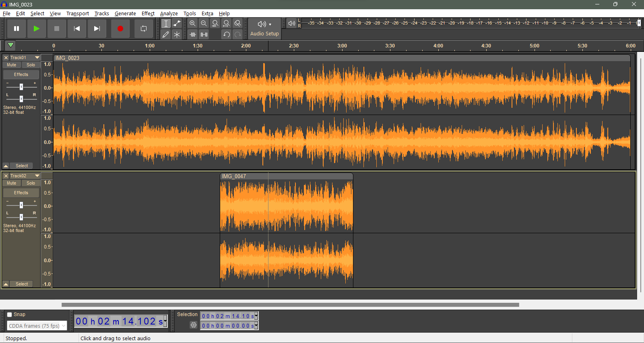Solo Track02
This screenshot has height=343, width=644.
pyautogui.click(x=31, y=183)
